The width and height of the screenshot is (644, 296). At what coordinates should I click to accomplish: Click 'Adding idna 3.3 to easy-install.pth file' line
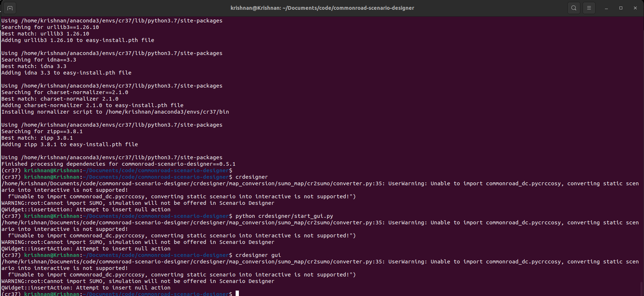click(x=66, y=73)
